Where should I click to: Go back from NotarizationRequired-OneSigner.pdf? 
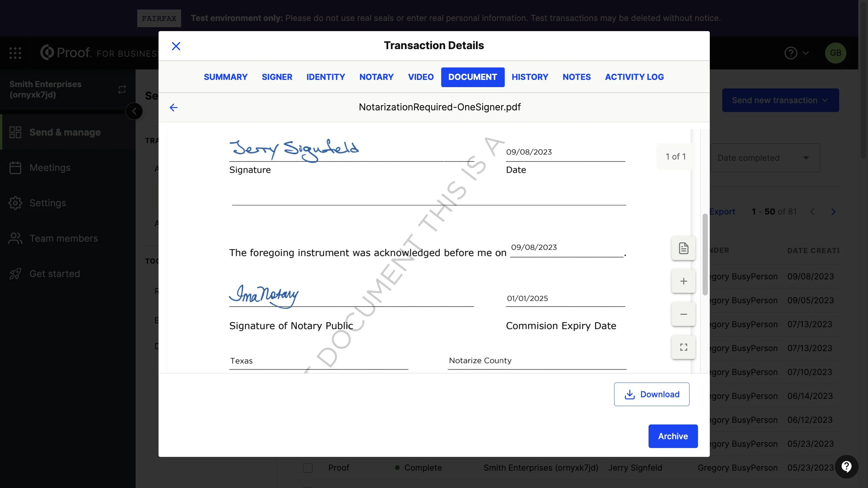coord(174,107)
